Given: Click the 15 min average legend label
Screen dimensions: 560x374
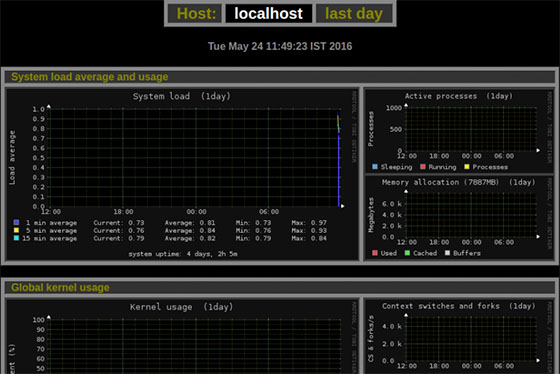Looking at the screenshot, I should coord(50,238).
